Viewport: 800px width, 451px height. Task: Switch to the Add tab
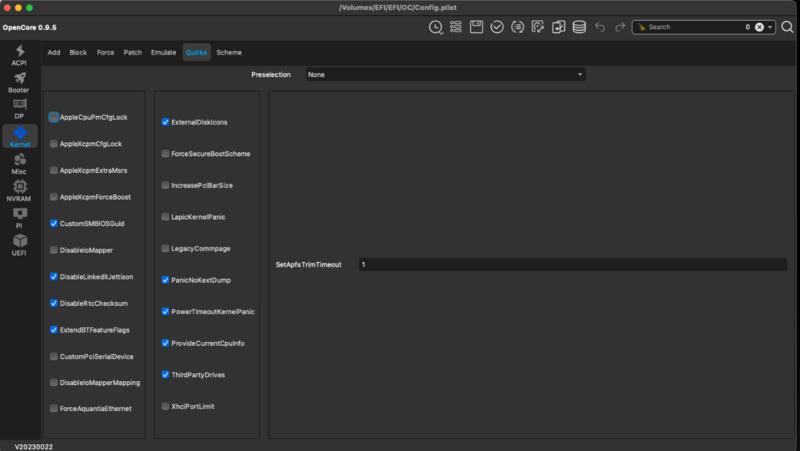point(54,53)
